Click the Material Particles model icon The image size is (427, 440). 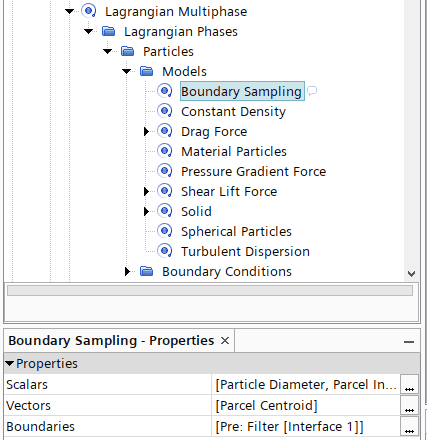(165, 151)
